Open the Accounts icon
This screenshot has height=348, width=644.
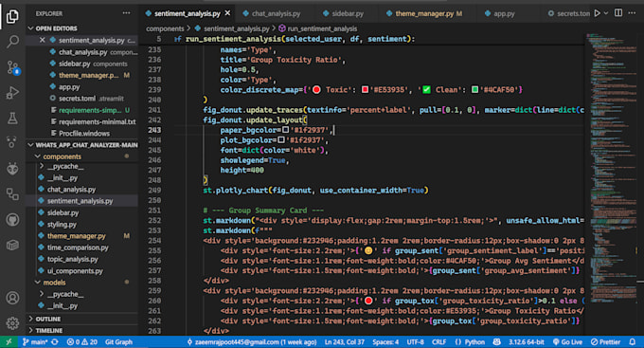12,298
